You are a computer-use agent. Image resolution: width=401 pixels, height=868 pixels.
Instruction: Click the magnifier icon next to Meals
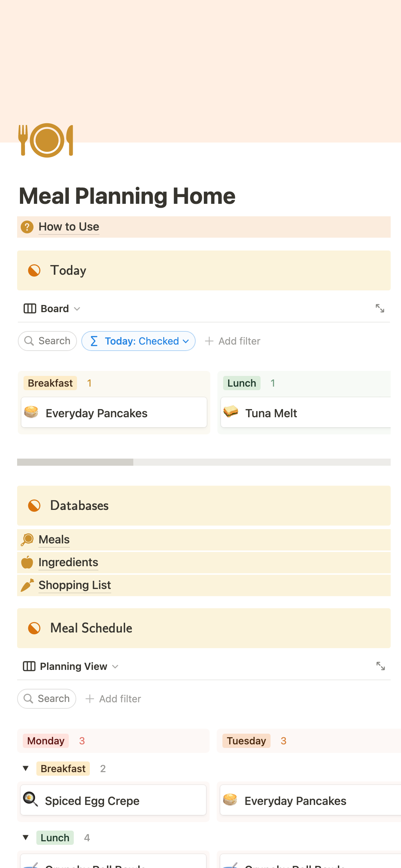[x=27, y=540]
